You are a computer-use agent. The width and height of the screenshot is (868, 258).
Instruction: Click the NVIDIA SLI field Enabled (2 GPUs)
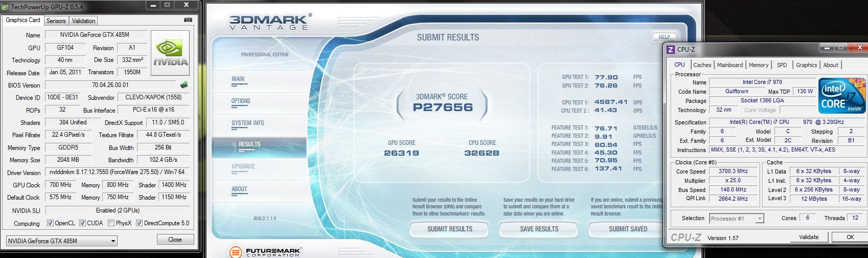click(117, 210)
